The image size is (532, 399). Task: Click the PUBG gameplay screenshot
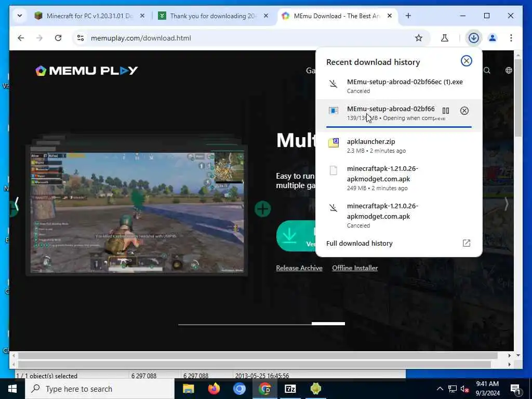coord(137,212)
